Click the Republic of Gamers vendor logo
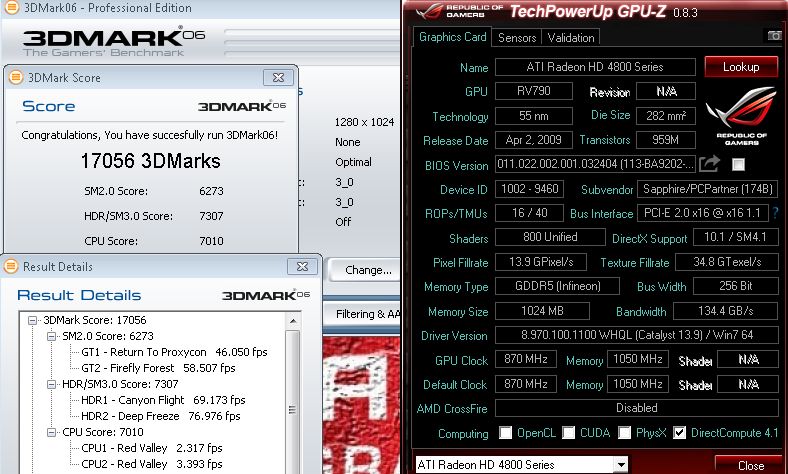This screenshot has height=474, width=788. click(741, 116)
